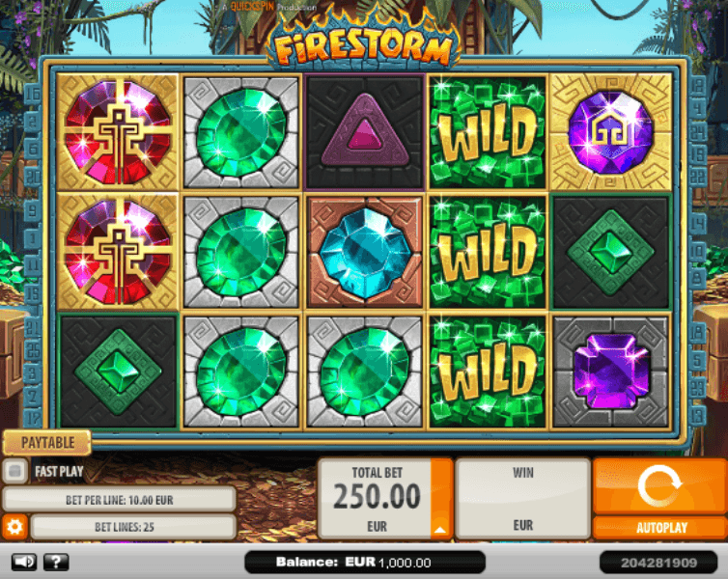Click the purple cross gem symbol
The height and width of the screenshot is (579, 728).
(x=610, y=372)
